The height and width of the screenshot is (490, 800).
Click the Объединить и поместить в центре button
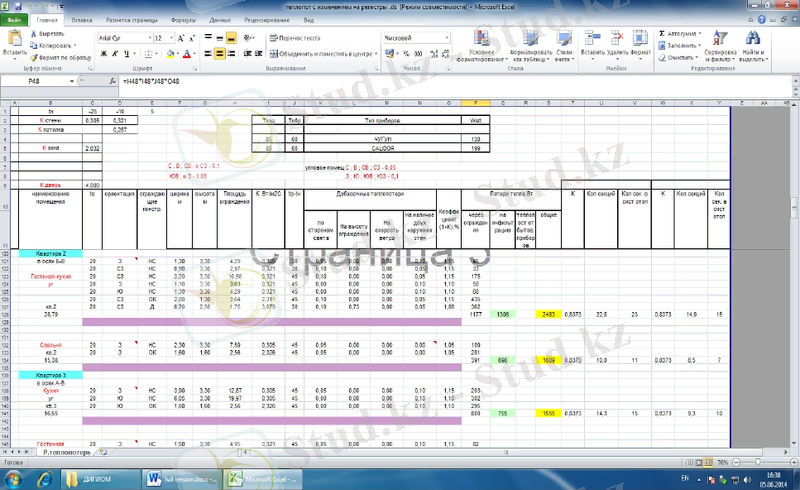[x=322, y=53]
